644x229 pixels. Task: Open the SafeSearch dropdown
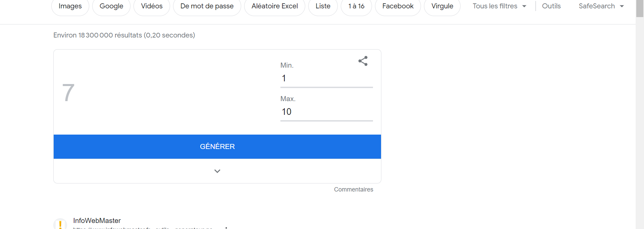(601, 6)
